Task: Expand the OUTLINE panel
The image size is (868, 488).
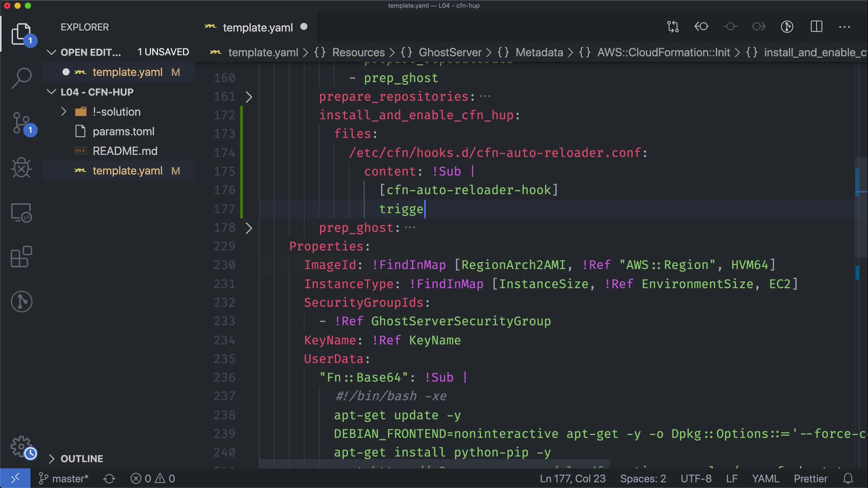Action: [81, 459]
